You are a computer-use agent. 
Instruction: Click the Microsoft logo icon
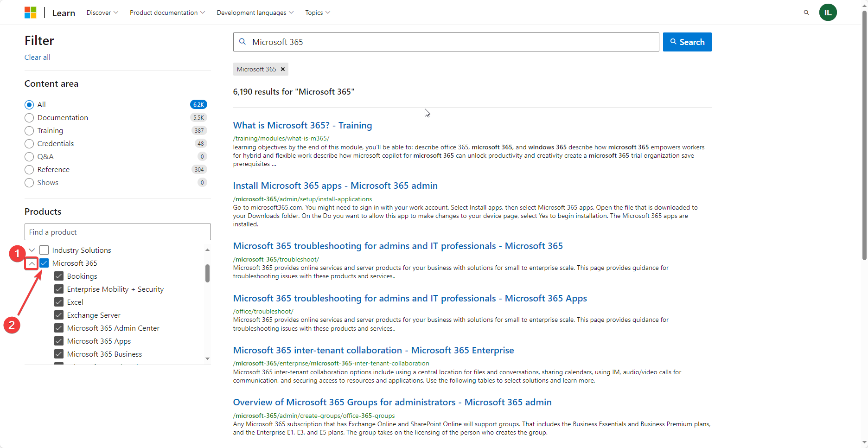31,13
